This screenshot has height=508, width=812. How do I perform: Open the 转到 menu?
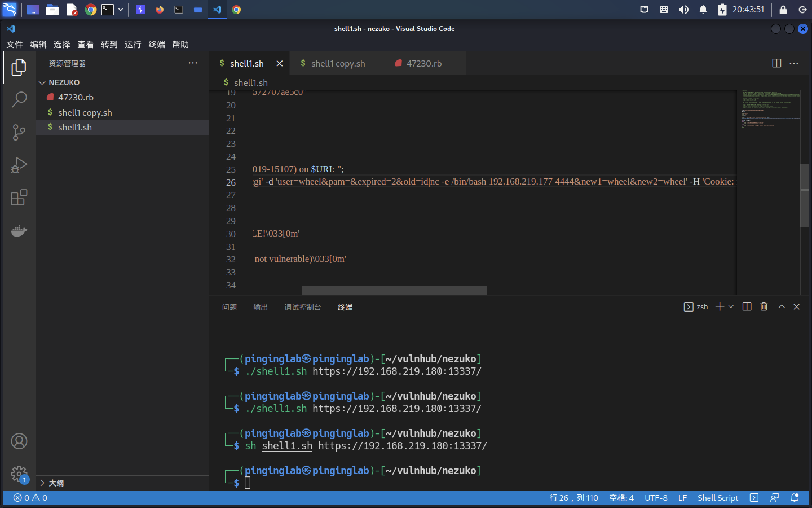tap(109, 44)
